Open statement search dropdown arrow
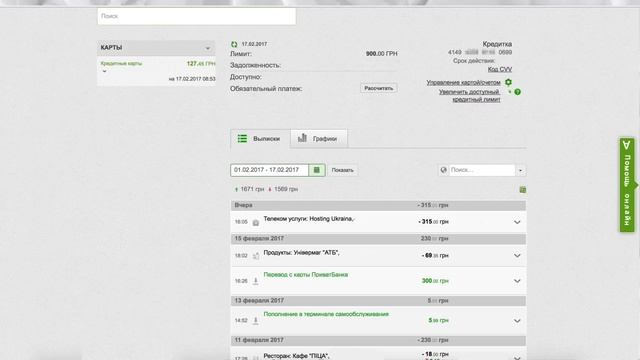Viewport: 640px width, 360px height. [x=520, y=170]
